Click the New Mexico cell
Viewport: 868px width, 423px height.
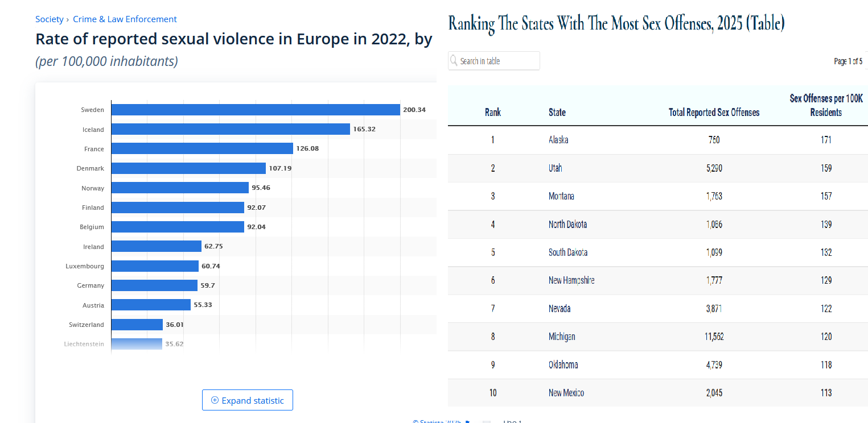566,392
